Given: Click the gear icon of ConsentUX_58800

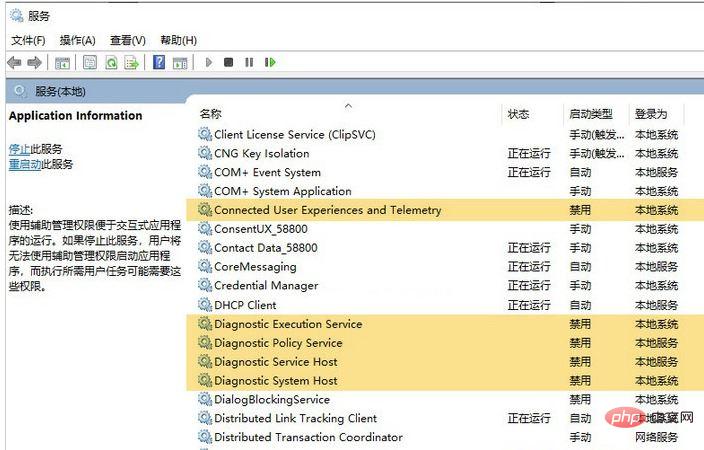Looking at the screenshot, I should (x=205, y=229).
